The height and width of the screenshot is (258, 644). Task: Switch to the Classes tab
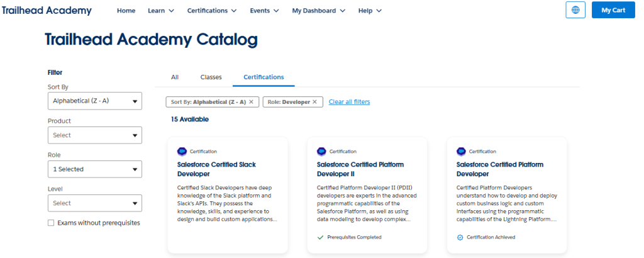(x=211, y=77)
